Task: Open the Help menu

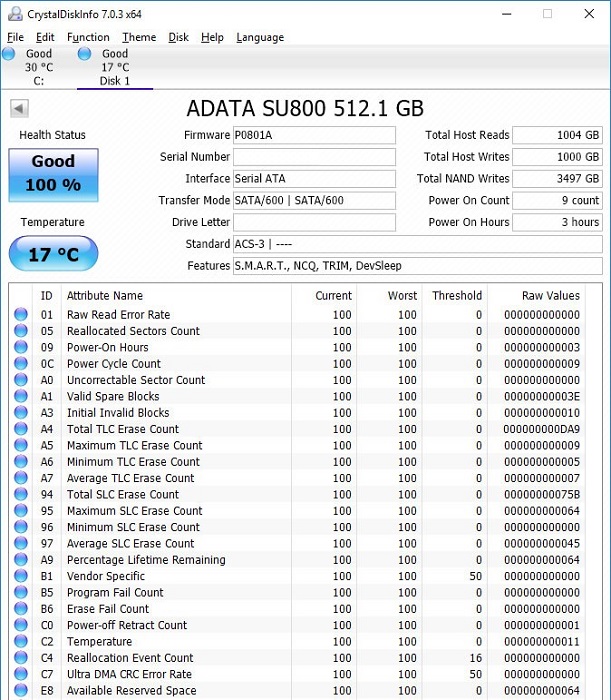Action: (x=212, y=37)
